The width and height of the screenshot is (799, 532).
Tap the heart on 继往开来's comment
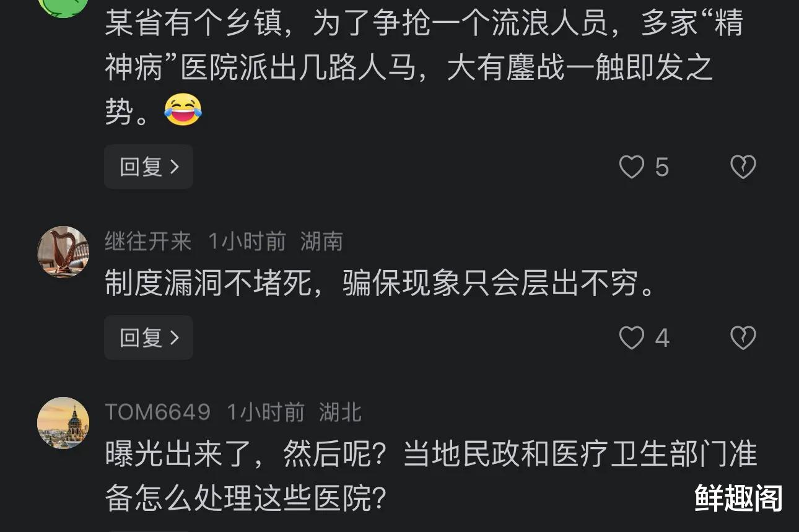632,338
